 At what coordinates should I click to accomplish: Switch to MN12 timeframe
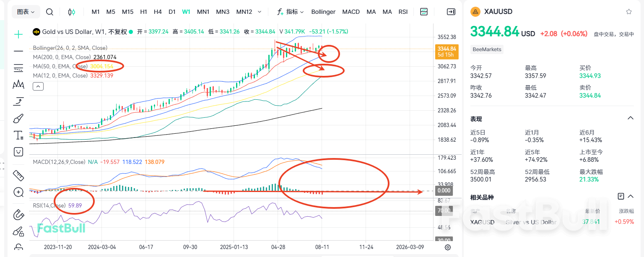244,12
